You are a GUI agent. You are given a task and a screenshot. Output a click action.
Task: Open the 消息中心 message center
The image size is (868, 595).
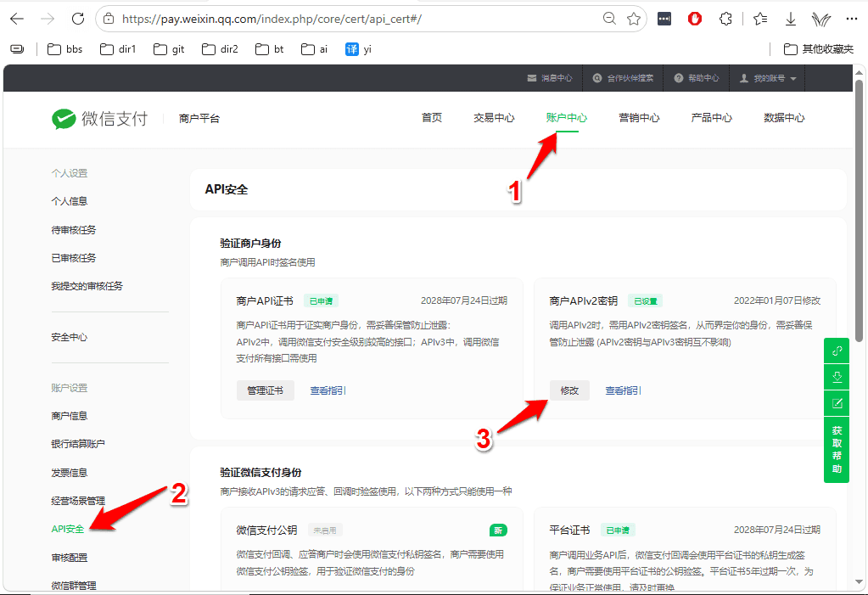[550, 78]
